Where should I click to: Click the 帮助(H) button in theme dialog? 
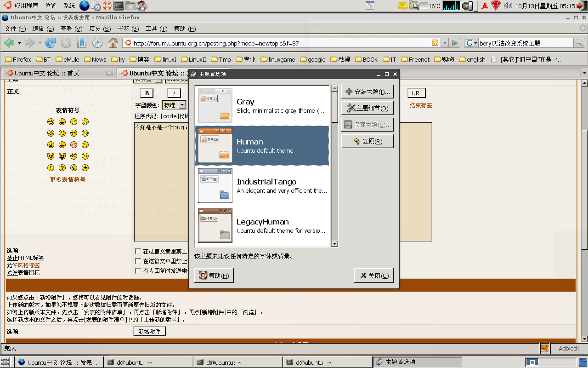(214, 276)
